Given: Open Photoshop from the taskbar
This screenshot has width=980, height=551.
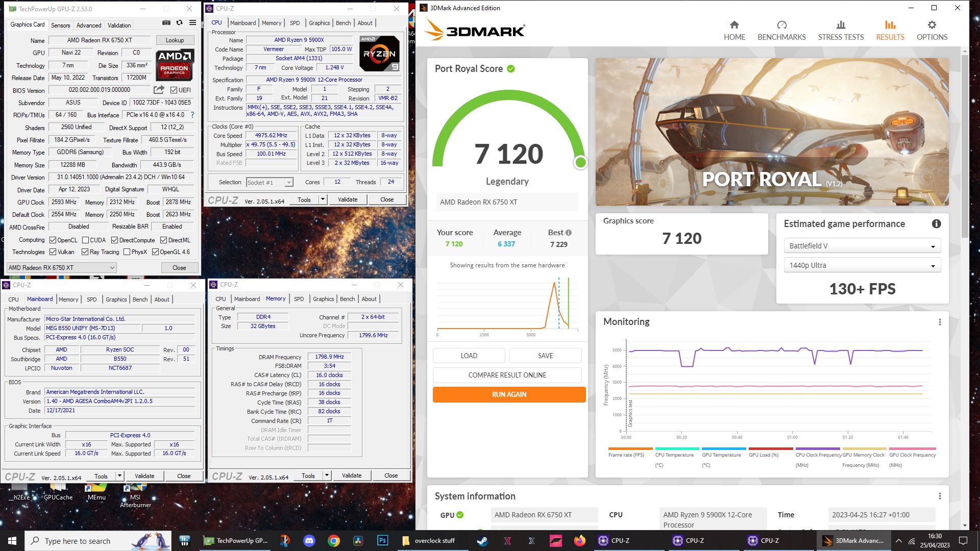Looking at the screenshot, I should click(x=382, y=541).
